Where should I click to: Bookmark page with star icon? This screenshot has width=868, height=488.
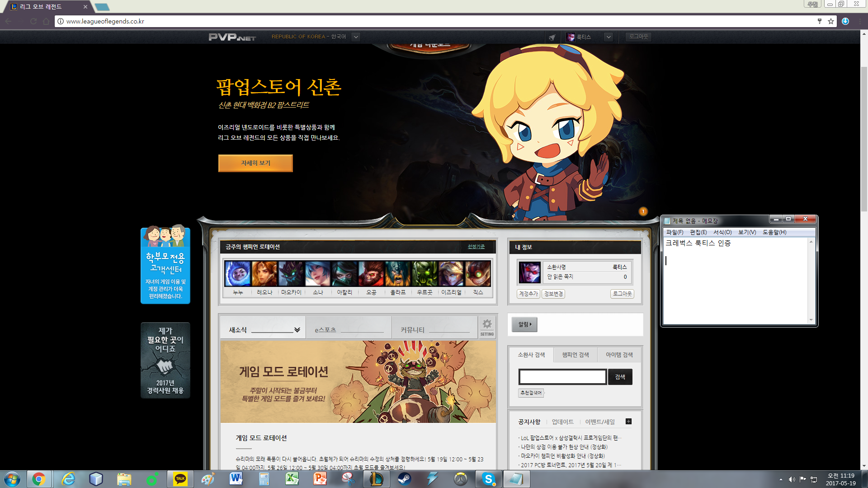pyautogui.click(x=831, y=21)
